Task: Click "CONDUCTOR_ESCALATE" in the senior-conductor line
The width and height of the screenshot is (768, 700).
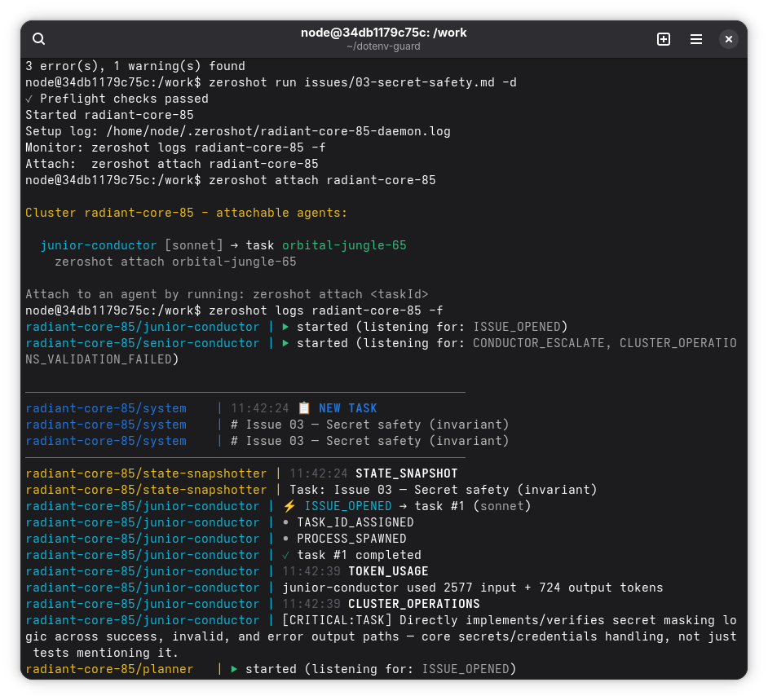Action: coord(539,342)
